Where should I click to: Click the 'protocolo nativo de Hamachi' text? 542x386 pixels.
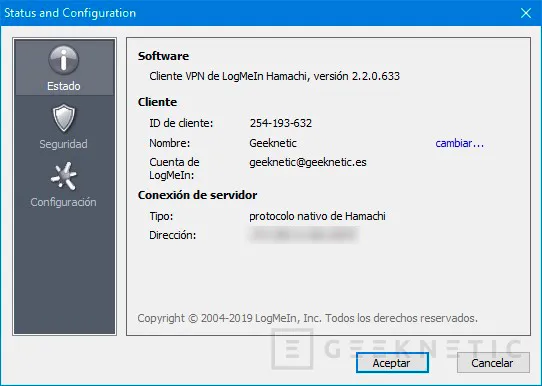click(317, 216)
